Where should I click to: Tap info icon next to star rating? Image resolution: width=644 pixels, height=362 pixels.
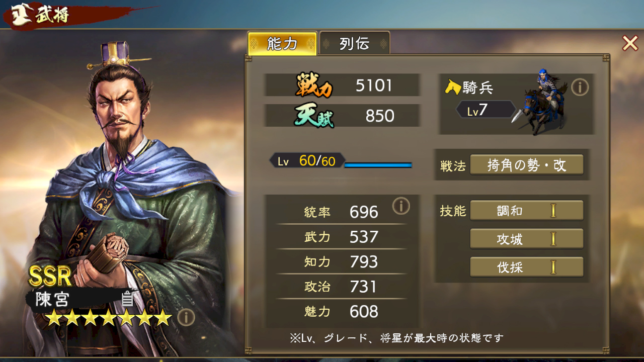[x=186, y=317]
